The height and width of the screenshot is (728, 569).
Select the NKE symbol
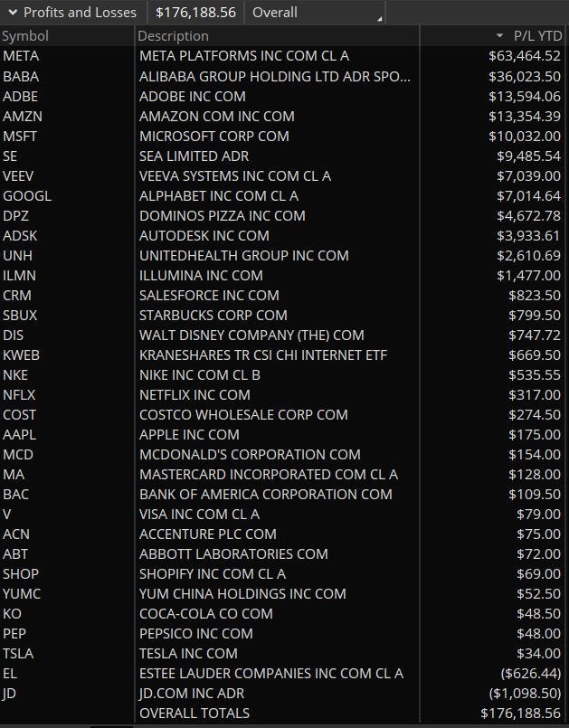[x=15, y=375]
